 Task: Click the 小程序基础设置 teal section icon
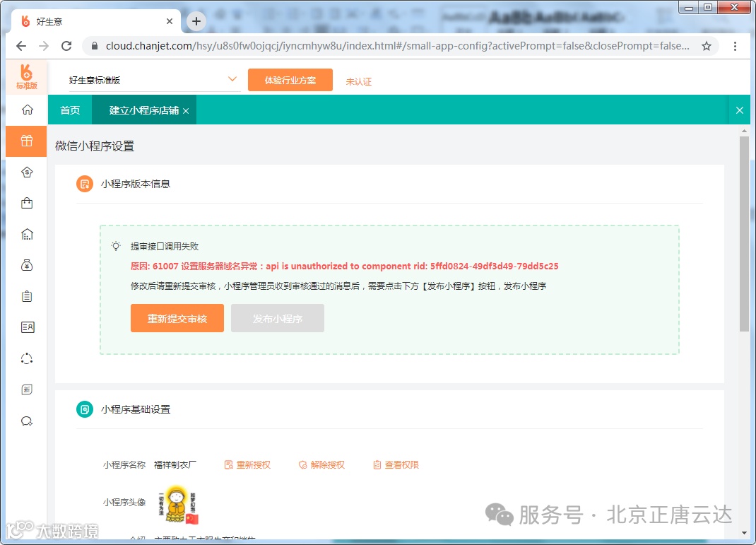click(85, 409)
